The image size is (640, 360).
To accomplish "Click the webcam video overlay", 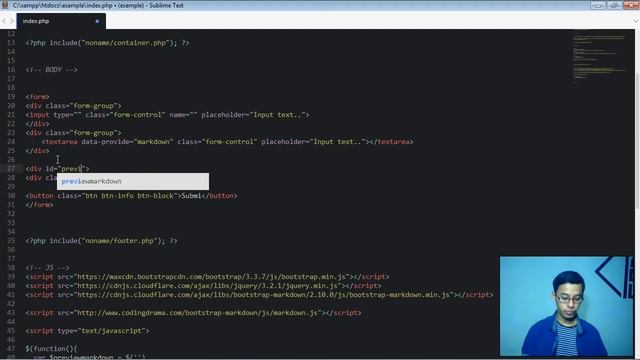I will click(567, 306).
